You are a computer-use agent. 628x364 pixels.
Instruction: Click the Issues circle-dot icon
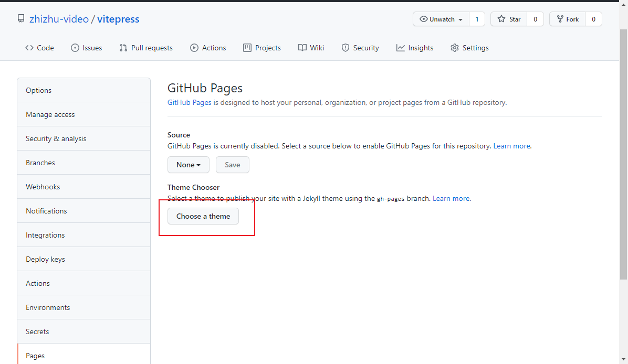point(75,48)
